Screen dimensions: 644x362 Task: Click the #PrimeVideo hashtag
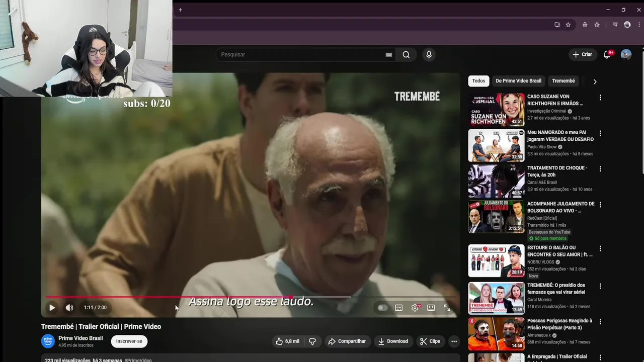138,360
